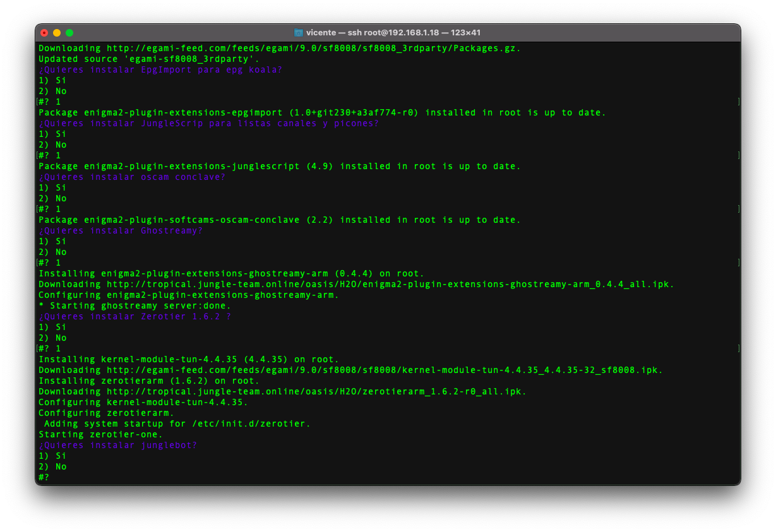This screenshot has width=776, height=532.
Task: Select '1) Si' under the junglebot prompt
Action: click(52, 456)
